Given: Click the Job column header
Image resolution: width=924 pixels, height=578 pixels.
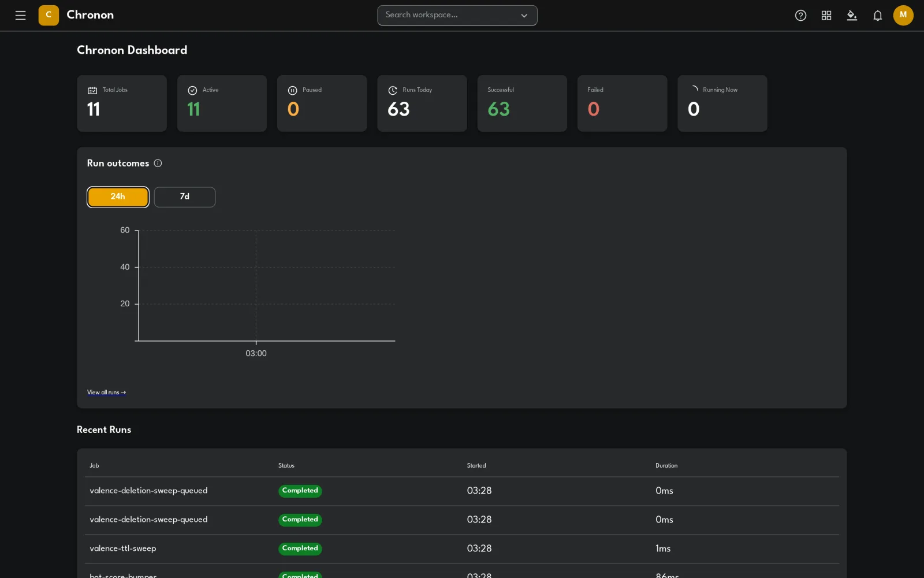Looking at the screenshot, I should (94, 466).
